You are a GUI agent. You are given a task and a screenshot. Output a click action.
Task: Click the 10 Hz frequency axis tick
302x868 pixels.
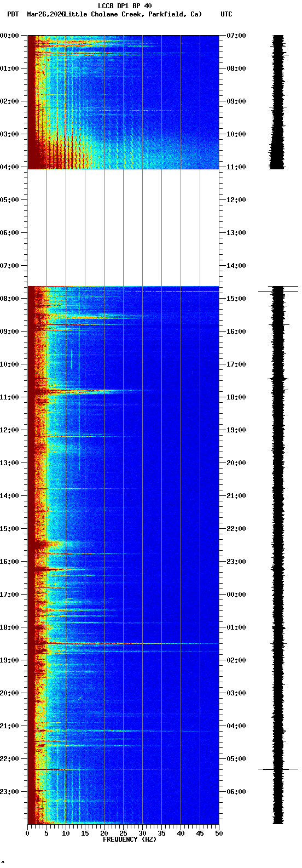click(66, 833)
